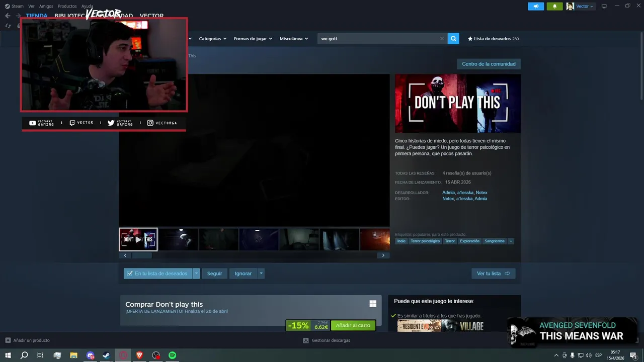Image resolution: width=644 pixels, height=362 pixels.
Task: Click Añadir un producto
Action: [28, 340]
